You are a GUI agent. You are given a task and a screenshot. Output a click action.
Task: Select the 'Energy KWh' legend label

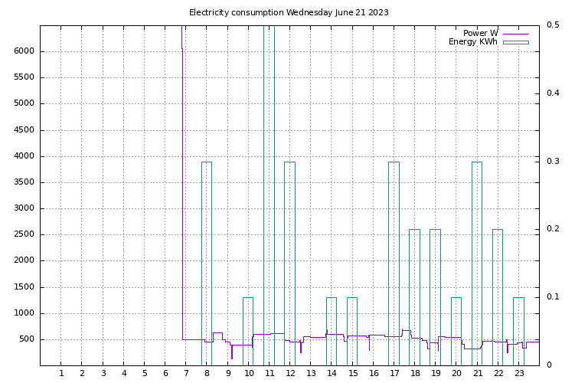[x=473, y=41]
